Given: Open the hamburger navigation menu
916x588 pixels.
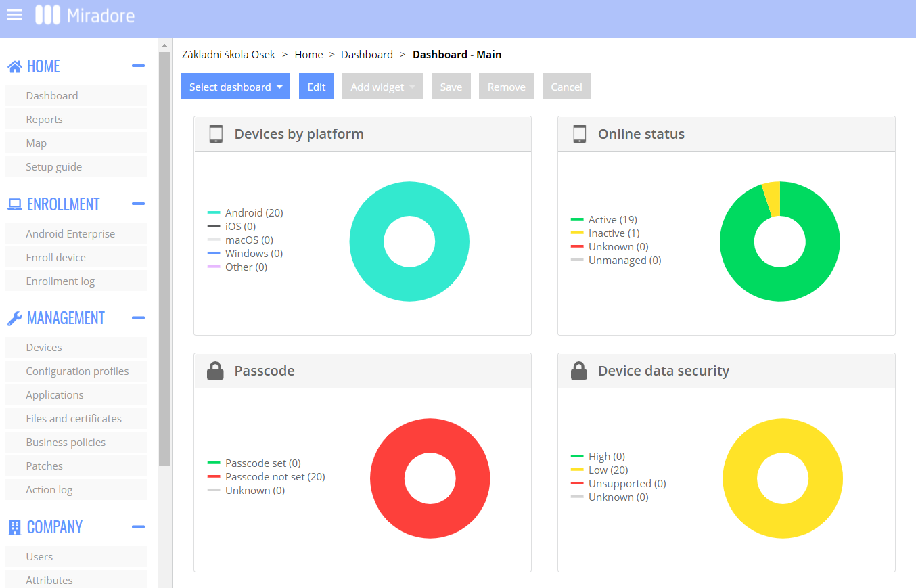Looking at the screenshot, I should [x=15, y=15].
